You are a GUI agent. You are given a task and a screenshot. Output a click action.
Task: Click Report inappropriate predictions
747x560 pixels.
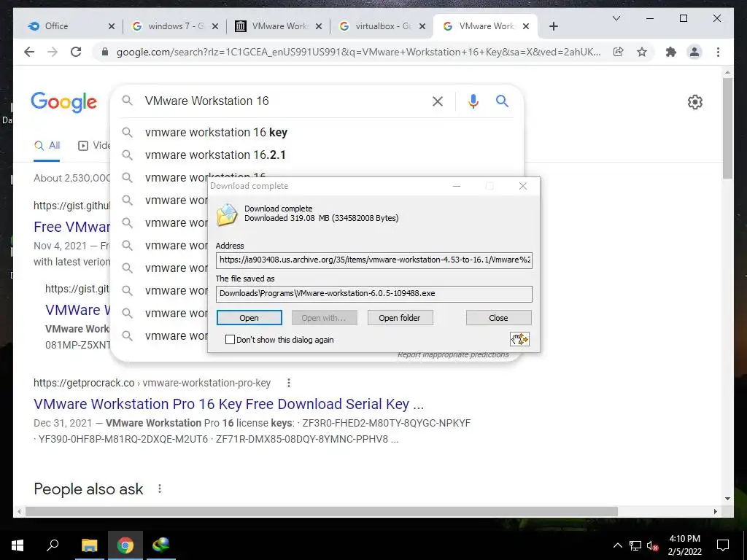click(x=453, y=355)
